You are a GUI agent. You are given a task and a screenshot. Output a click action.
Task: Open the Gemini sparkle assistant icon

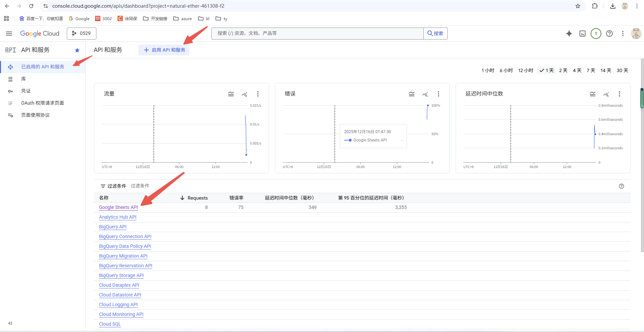point(569,34)
